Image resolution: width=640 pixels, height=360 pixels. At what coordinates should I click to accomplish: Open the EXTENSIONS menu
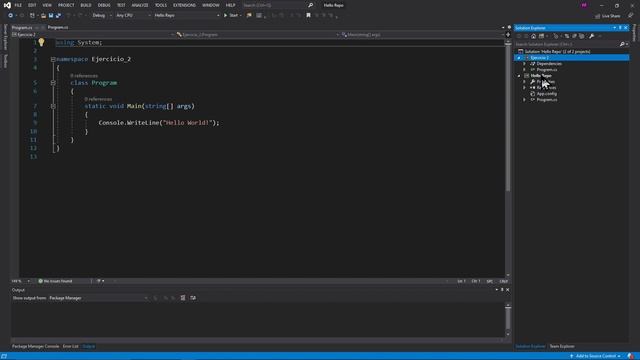[184, 5]
